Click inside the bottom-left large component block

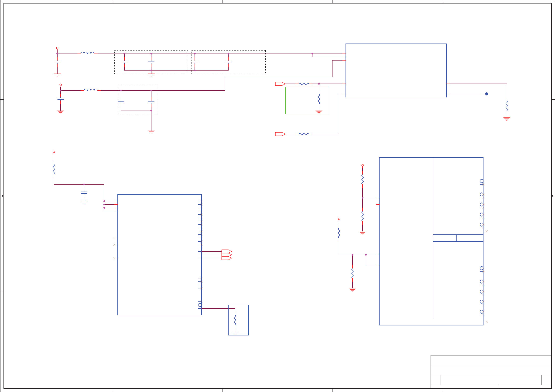point(159,255)
